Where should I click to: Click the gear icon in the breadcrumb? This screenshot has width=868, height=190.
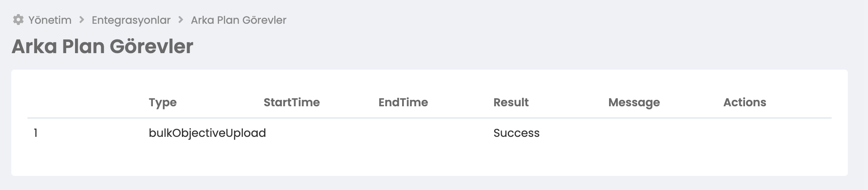18,20
